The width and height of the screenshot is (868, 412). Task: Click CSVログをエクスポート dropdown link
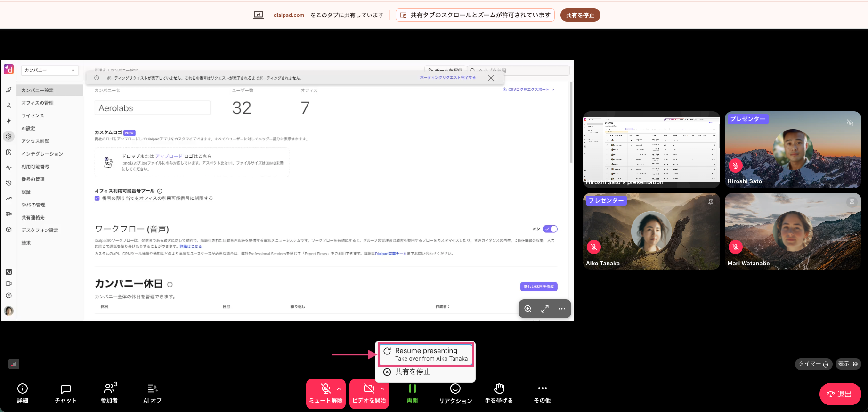pyautogui.click(x=528, y=89)
